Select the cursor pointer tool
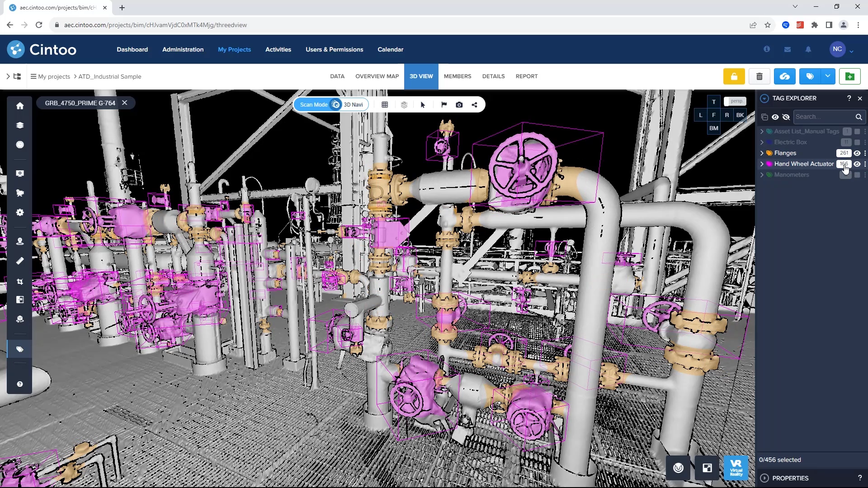This screenshot has height=488, width=868. coord(423,105)
